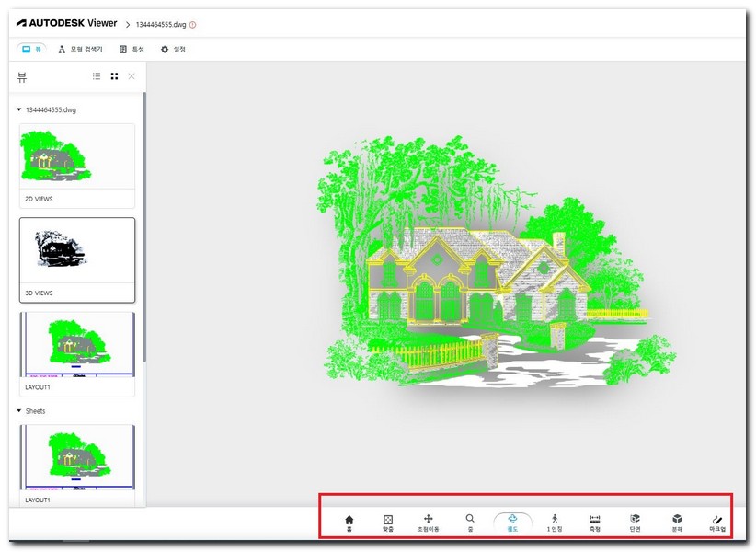The height and width of the screenshot is (552, 756).
Task: Switch the views panel to list layout
Action: [97, 76]
